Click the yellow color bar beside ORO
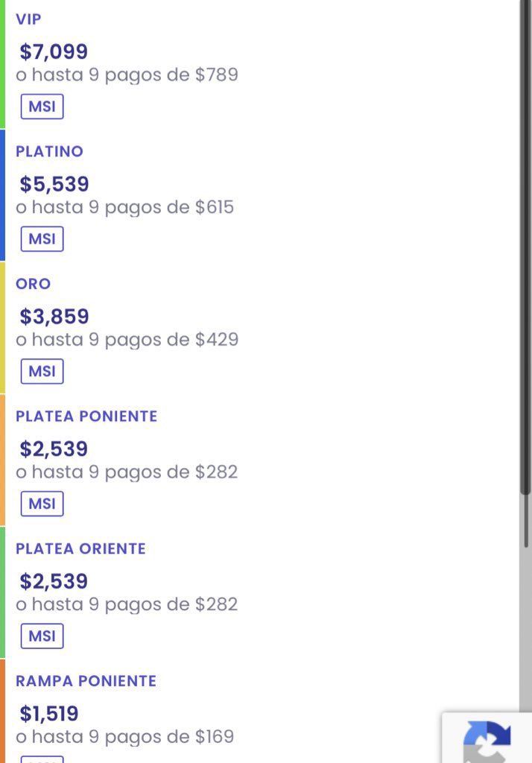The width and height of the screenshot is (532, 763). click(x=2, y=328)
